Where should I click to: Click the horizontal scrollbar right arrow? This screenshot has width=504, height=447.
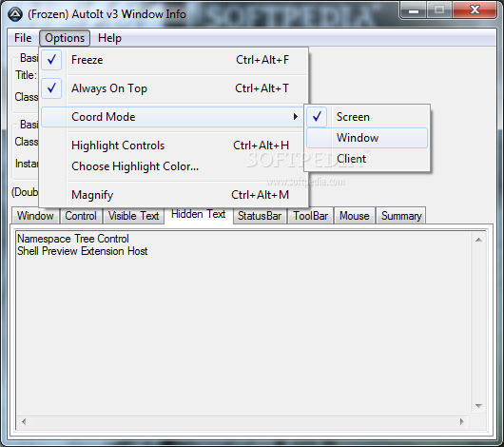pyautogui.click(x=462, y=421)
